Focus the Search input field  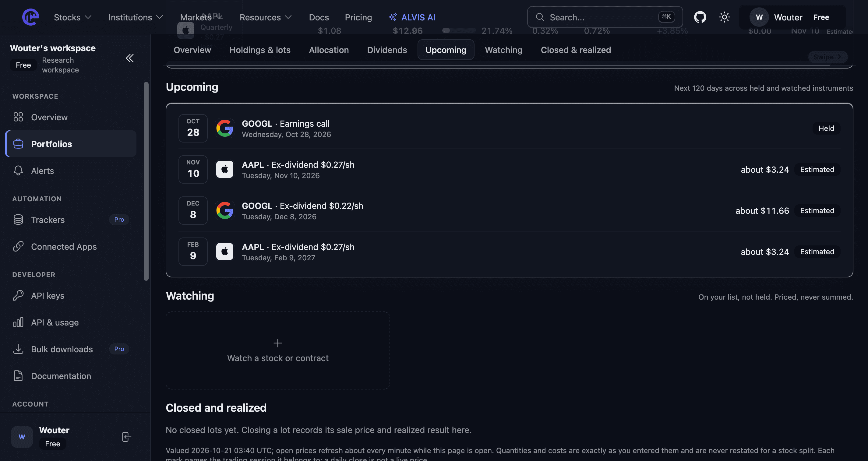click(605, 17)
